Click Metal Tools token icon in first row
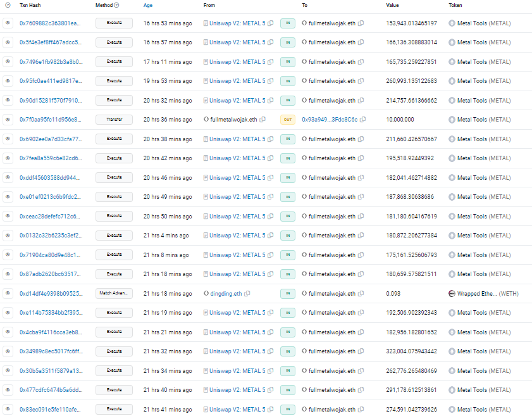The width and height of the screenshot is (532, 416). (452, 23)
